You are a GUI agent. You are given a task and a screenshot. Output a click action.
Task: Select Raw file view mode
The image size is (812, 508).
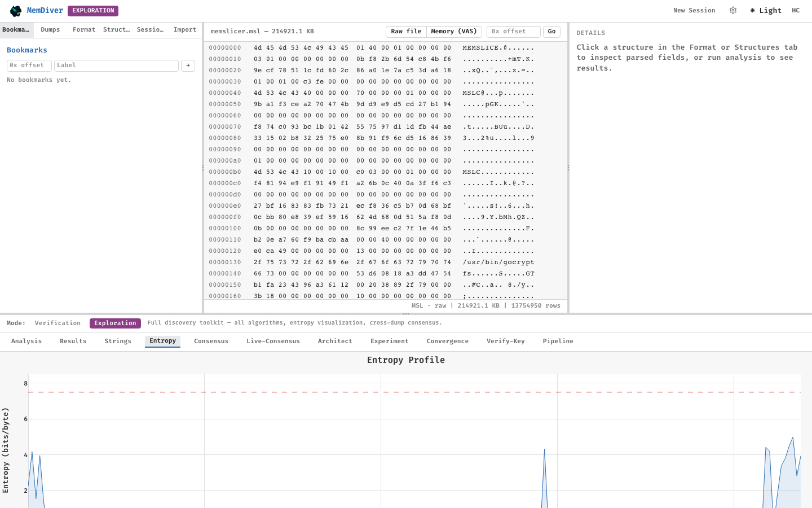(x=406, y=32)
